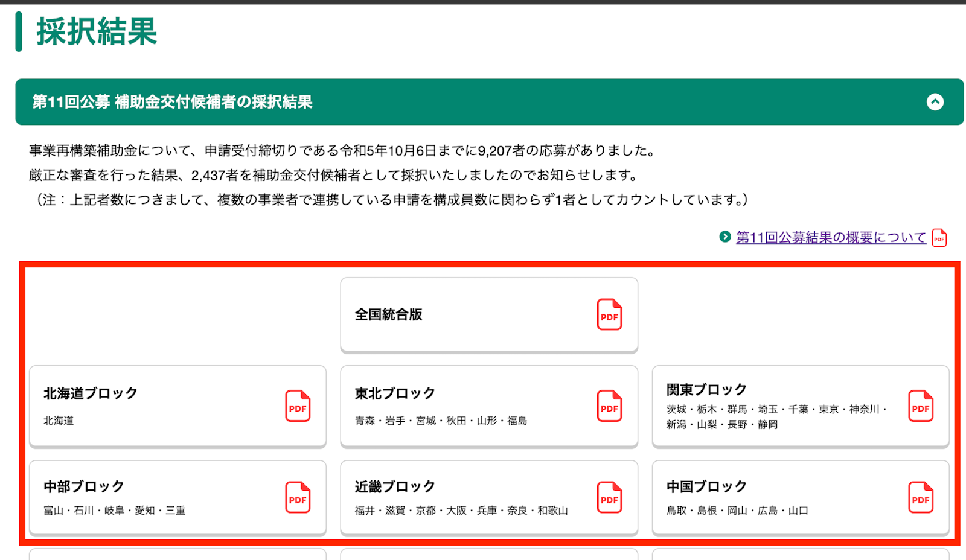
Task: Click the arrow bullet before 第11回公募結果の概要について
Action: pyautogui.click(x=725, y=237)
